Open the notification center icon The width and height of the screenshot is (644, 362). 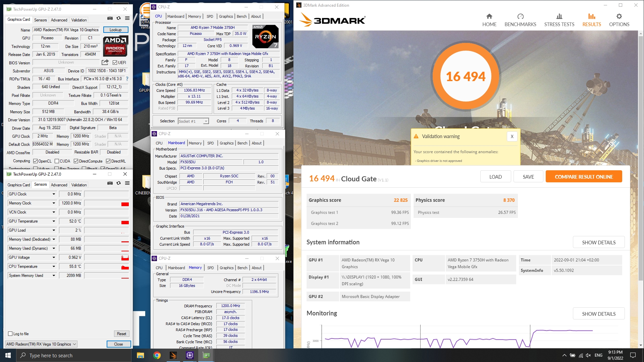click(633, 355)
